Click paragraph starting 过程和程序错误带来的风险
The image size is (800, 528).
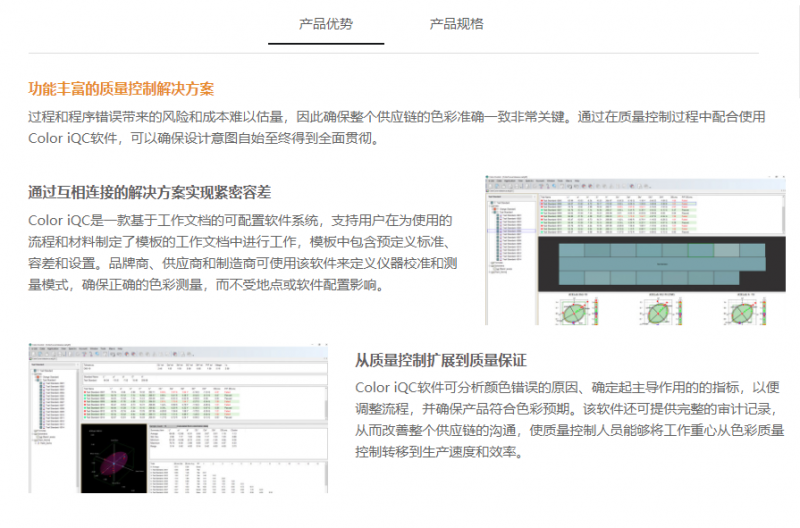[x=396, y=128]
